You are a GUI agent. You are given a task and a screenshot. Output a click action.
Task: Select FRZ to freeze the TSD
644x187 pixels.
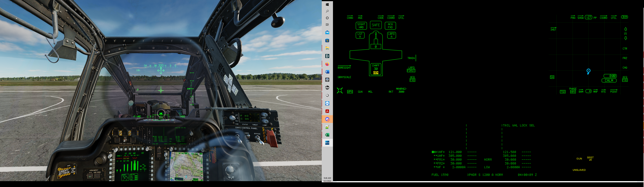point(625,58)
